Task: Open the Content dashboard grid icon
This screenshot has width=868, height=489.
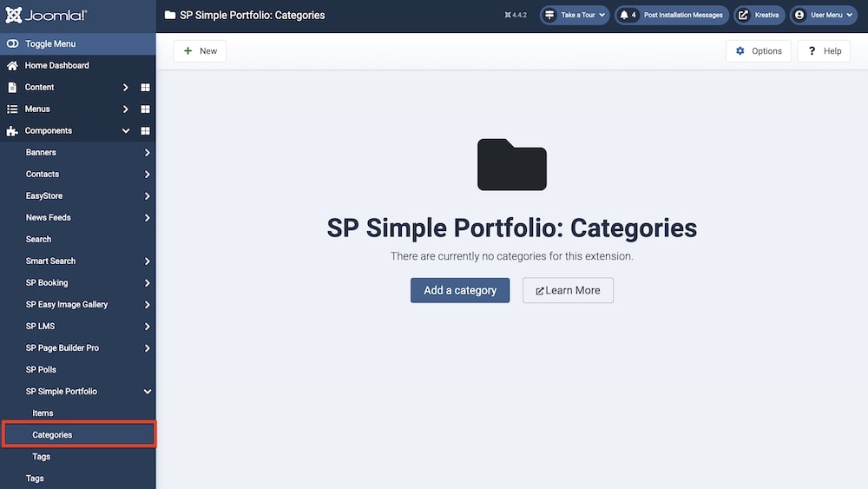Action: 146,88
